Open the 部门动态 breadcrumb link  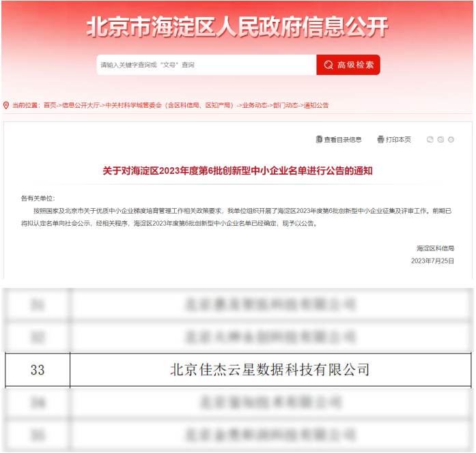[x=285, y=105]
